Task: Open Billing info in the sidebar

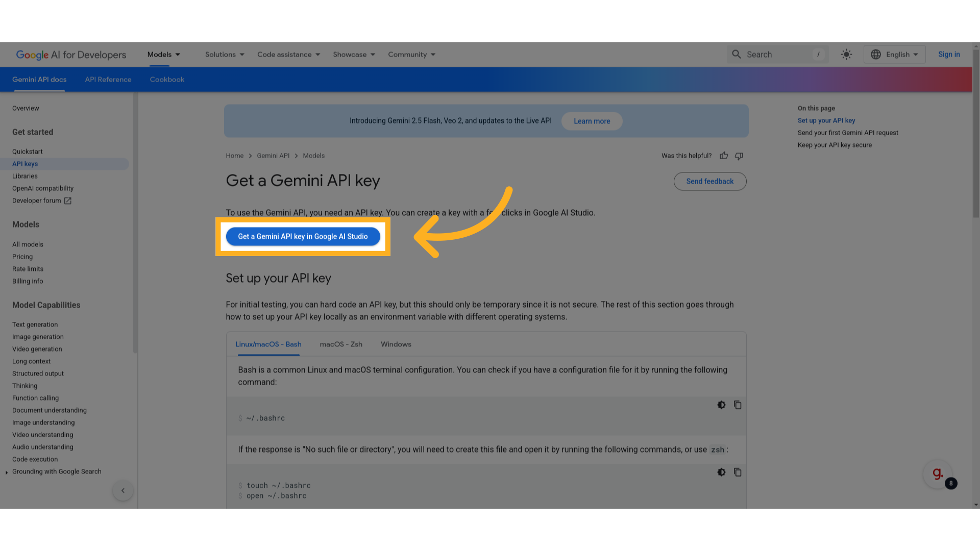Action: (x=28, y=281)
